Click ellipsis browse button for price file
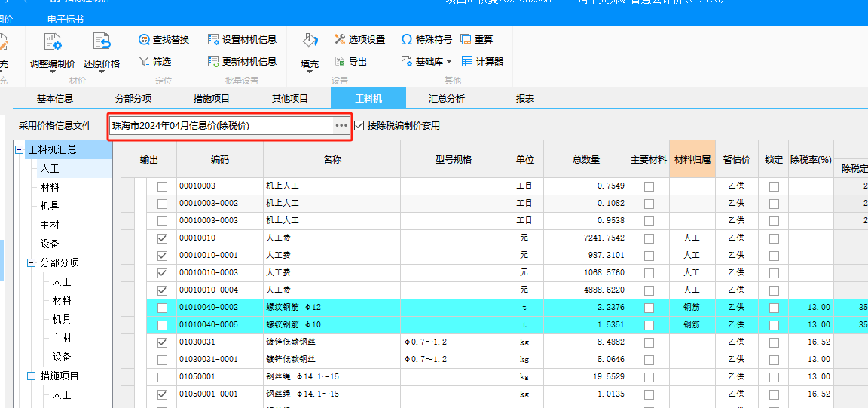The width and height of the screenshot is (868, 408). (341, 126)
